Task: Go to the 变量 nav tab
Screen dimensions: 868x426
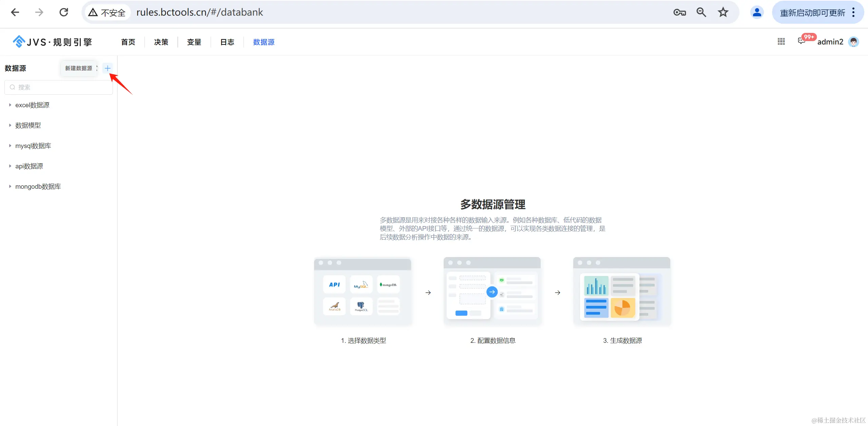Action: pyautogui.click(x=194, y=42)
